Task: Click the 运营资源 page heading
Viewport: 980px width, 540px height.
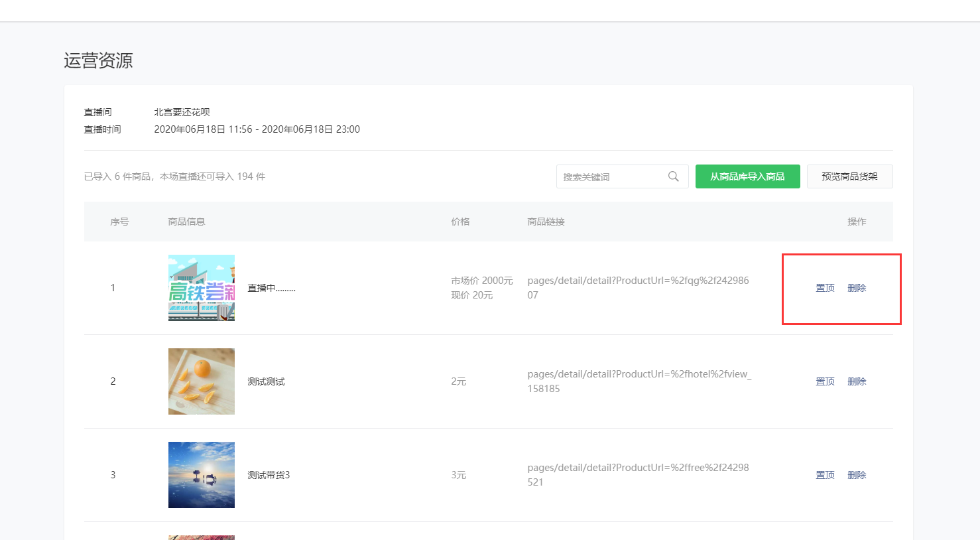Action: point(98,60)
